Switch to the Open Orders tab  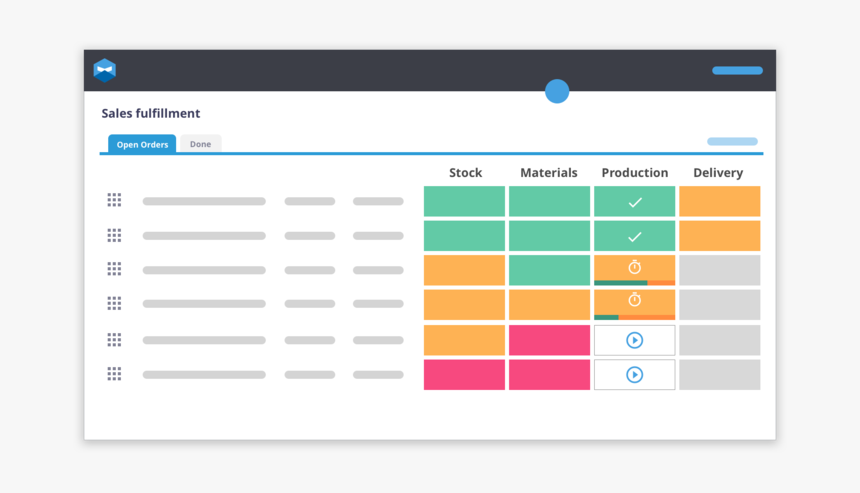click(x=142, y=145)
